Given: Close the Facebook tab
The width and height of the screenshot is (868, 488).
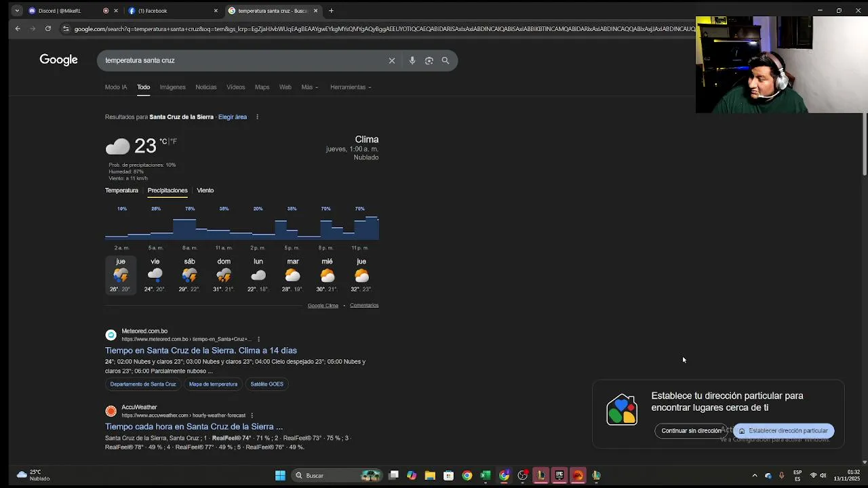Looking at the screenshot, I should pos(216,11).
